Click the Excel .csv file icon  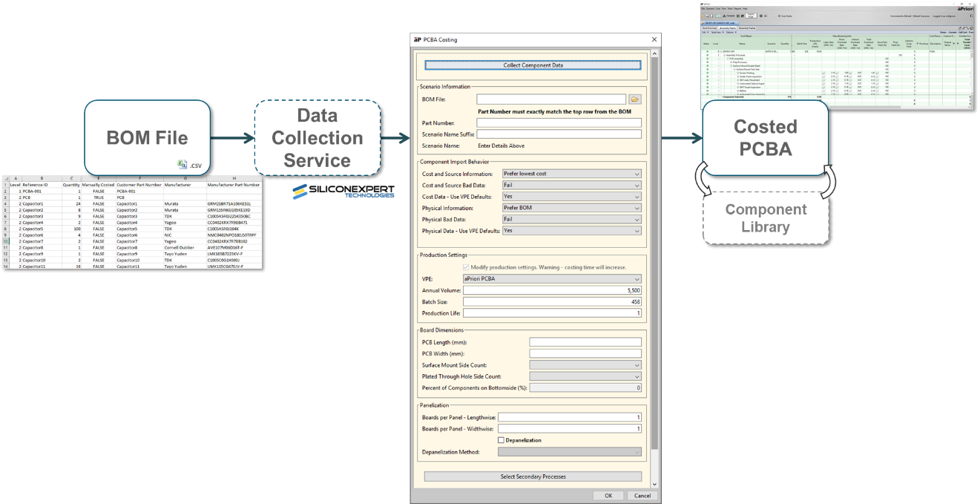tap(182, 165)
